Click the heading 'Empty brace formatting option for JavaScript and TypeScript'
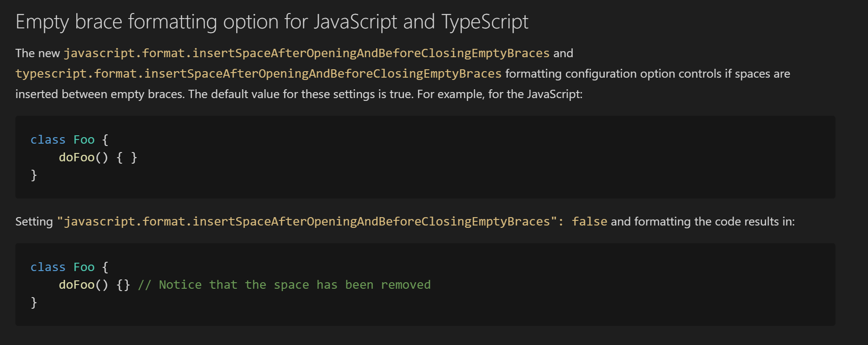Viewport: 868px width, 345px height. point(272,22)
